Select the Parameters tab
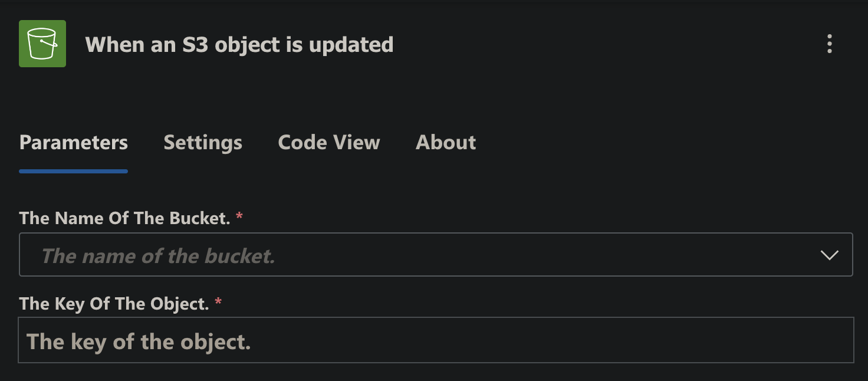Image resolution: width=868 pixels, height=381 pixels. click(74, 142)
